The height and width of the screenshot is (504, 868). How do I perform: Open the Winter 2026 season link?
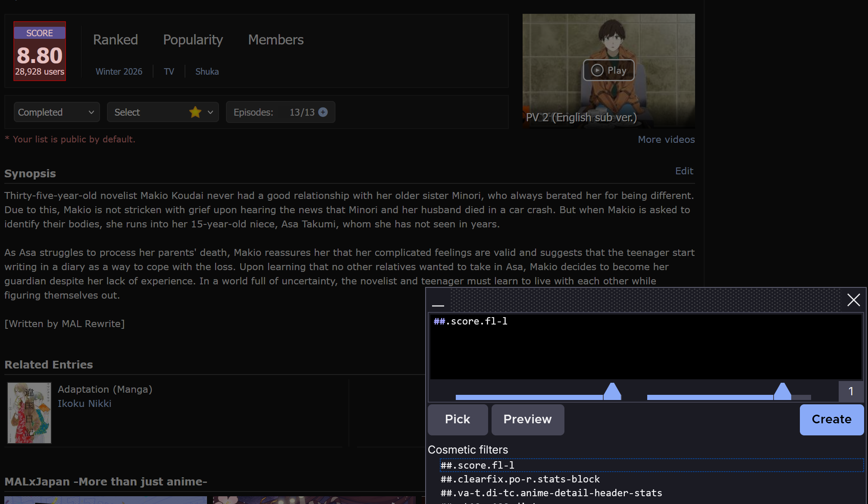[x=119, y=72]
